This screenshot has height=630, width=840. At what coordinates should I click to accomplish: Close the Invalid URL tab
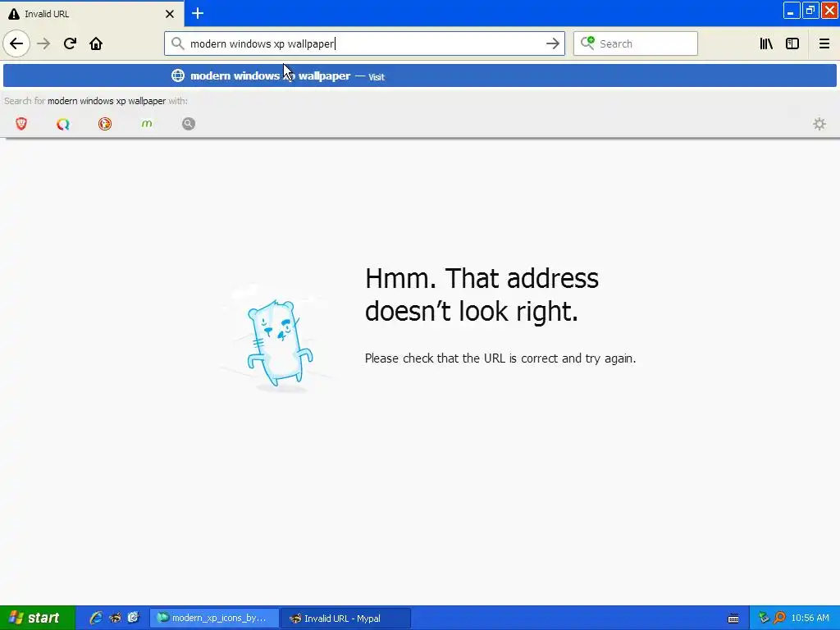click(x=169, y=14)
